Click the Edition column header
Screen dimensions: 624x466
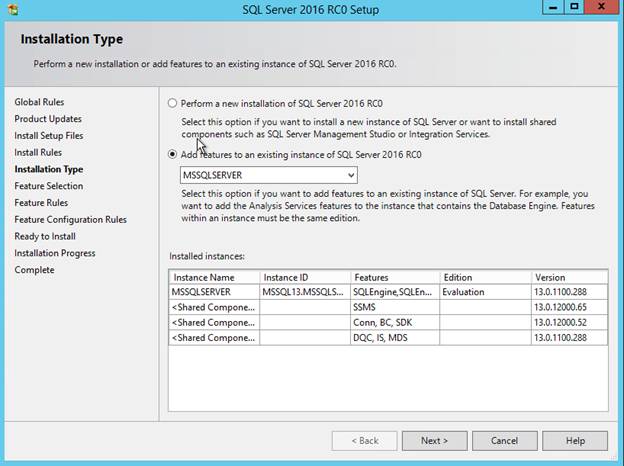coord(485,277)
